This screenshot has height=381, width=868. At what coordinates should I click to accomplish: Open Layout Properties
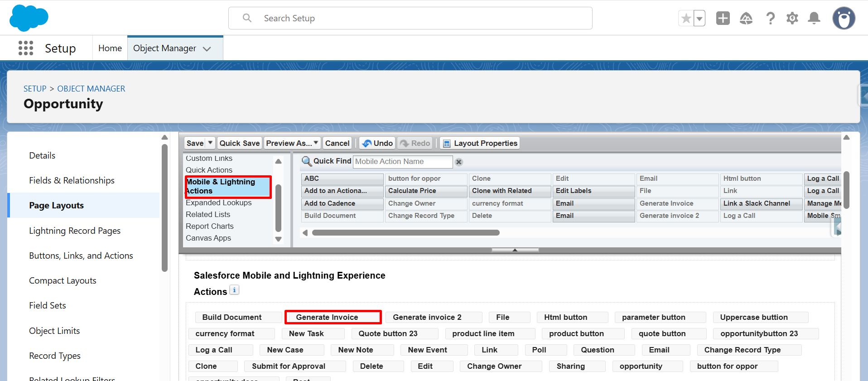[480, 143]
